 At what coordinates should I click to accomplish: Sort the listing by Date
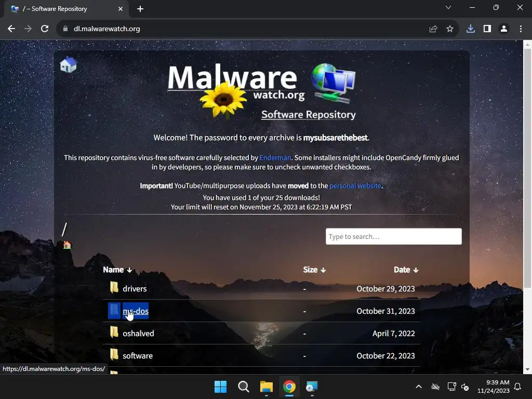click(406, 270)
